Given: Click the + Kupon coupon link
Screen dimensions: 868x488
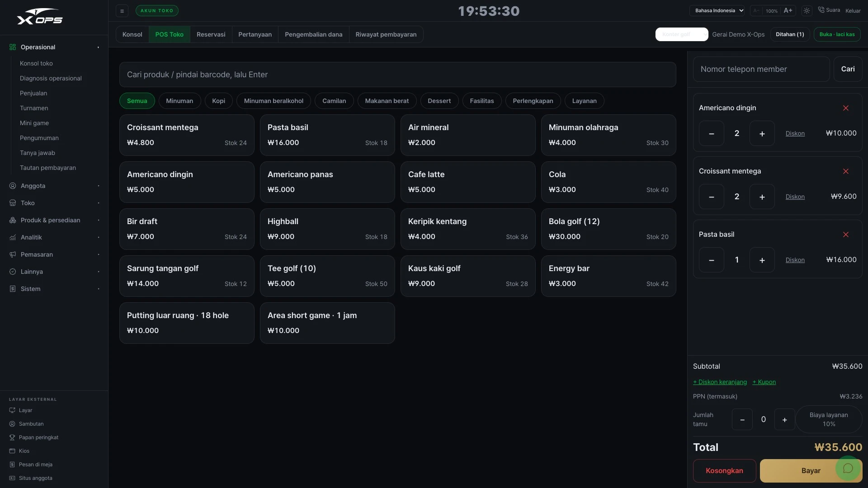Looking at the screenshot, I should click(764, 382).
